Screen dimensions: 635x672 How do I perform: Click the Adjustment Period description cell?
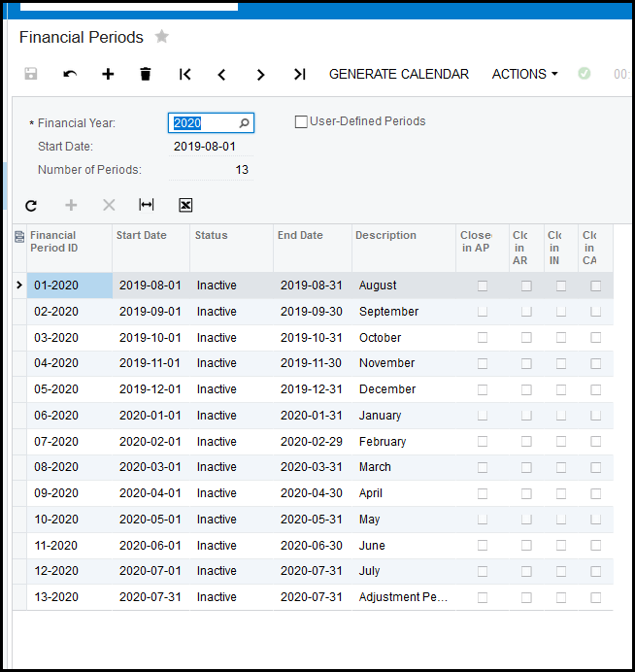point(402,597)
